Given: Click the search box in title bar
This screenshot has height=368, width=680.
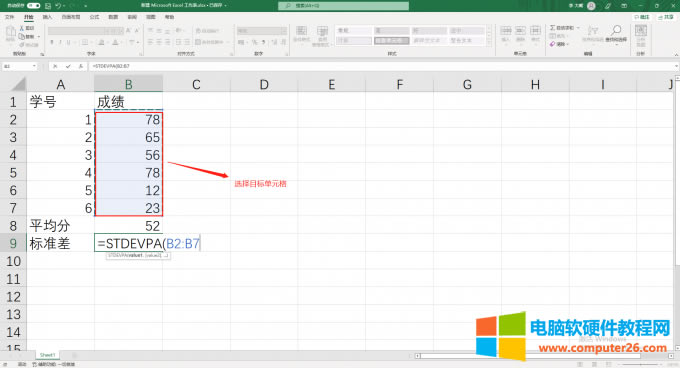Looking at the screenshot, I should [343, 6].
